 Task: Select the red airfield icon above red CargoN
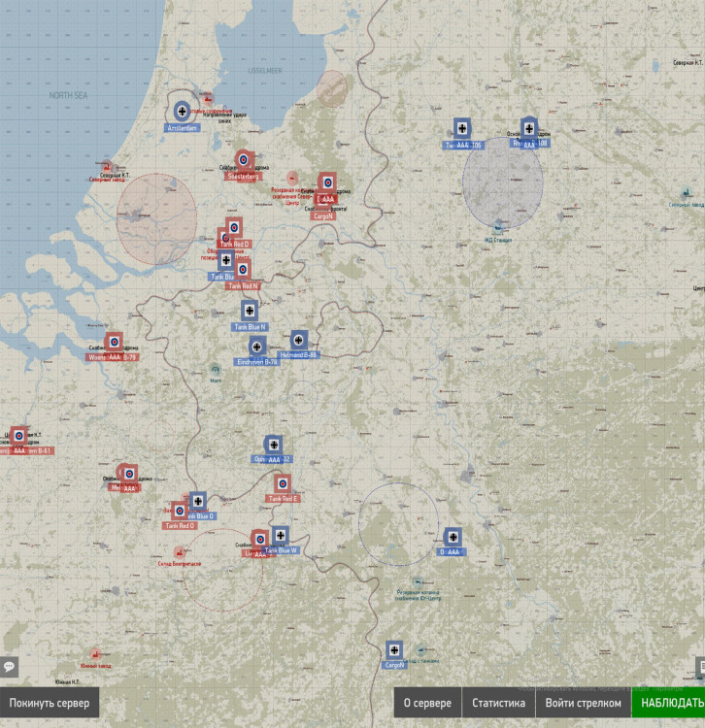pos(327,182)
